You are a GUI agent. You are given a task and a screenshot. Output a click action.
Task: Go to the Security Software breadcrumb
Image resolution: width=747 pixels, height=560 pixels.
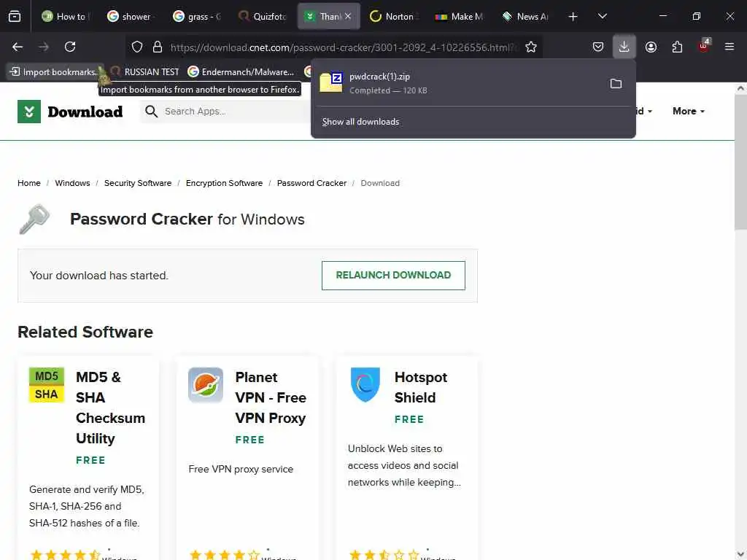tap(138, 183)
